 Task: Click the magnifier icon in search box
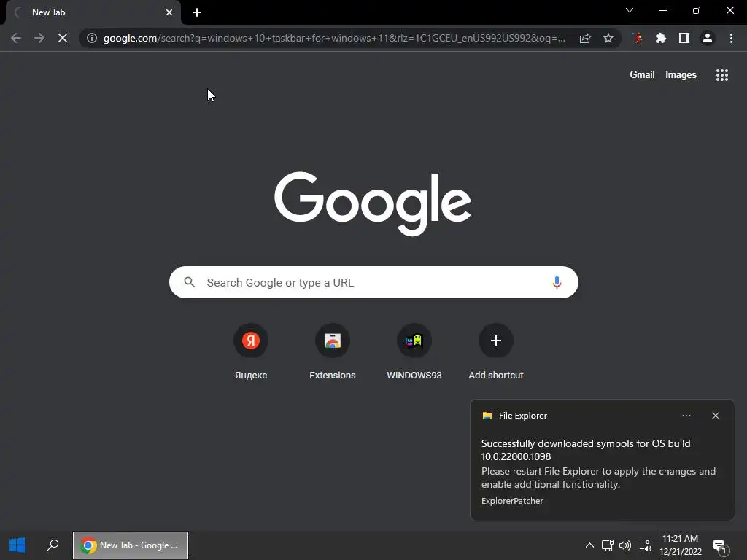(x=190, y=282)
